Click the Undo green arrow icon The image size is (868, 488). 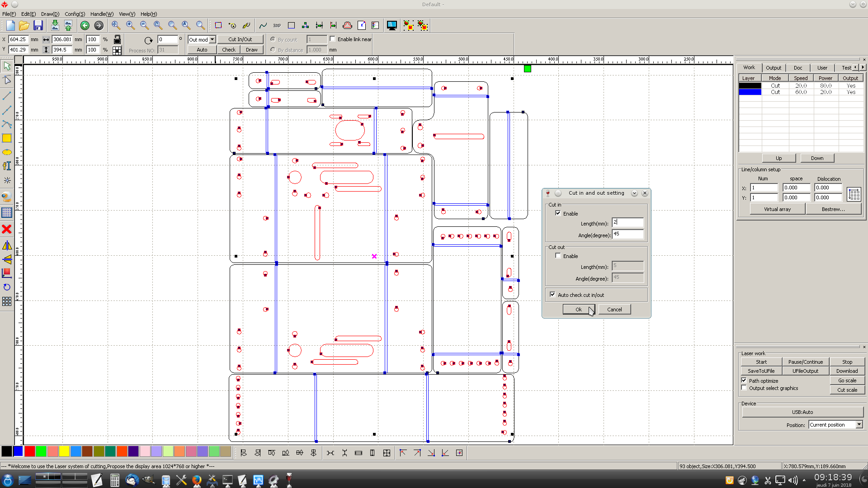point(85,26)
